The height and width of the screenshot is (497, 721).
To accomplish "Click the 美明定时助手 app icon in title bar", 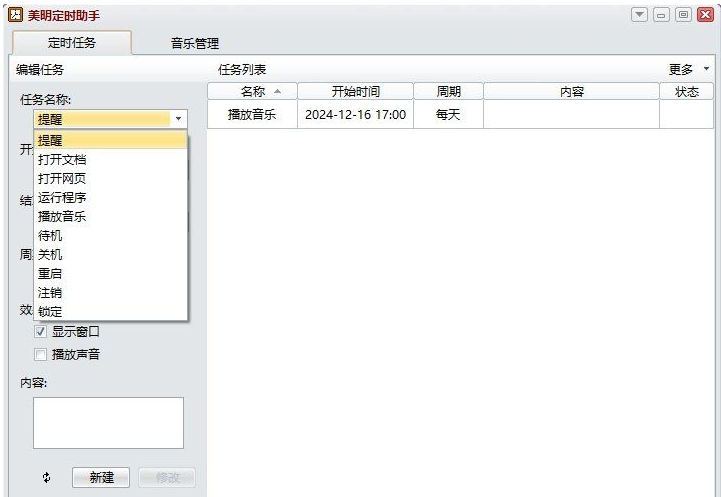I will (x=16, y=15).
